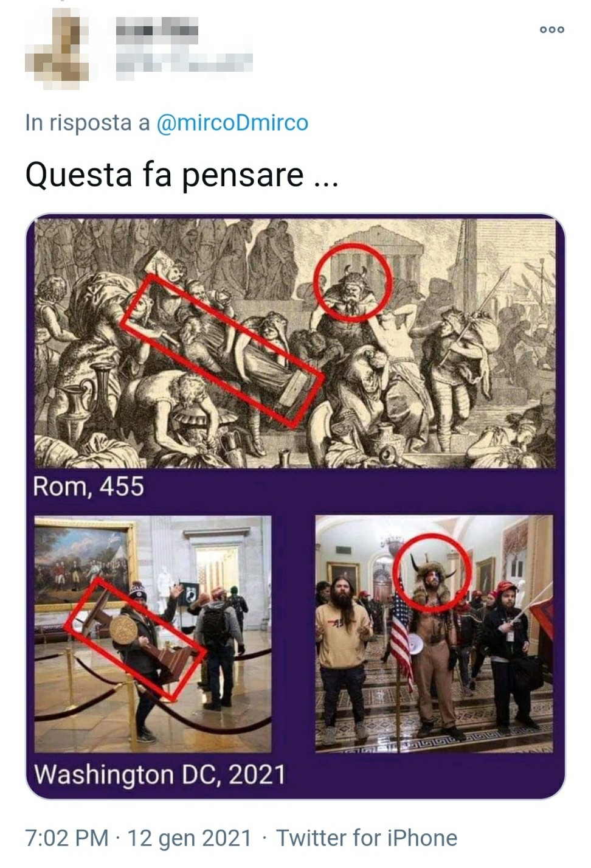The height and width of the screenshot is (868, 591).
Task: Click the "In risposta a" reply label
Action: tap(88, 123)
